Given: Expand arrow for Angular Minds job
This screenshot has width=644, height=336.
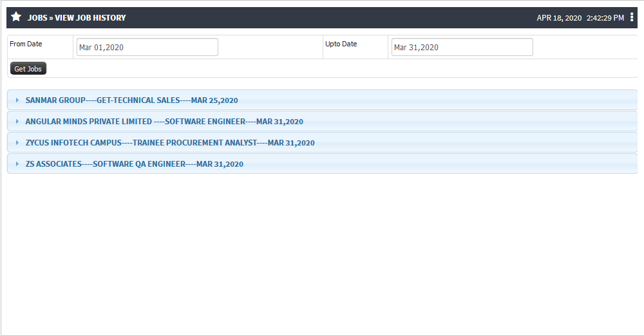Looking at the screenshot, I should point(17,122).
